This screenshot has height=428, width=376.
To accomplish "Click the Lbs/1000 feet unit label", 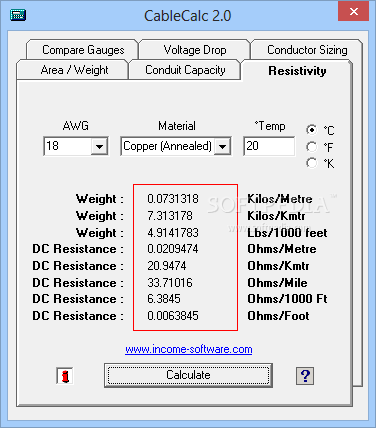I will click(287, 233).
